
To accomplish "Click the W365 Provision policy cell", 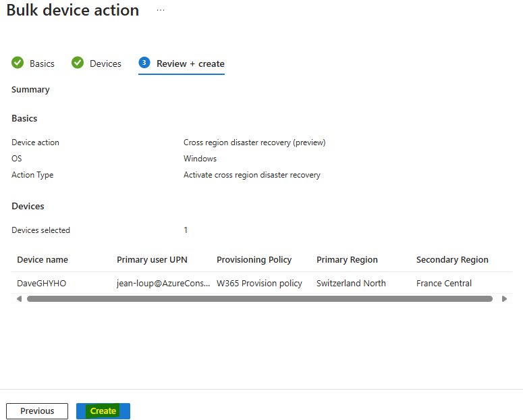I will coord(260,283).
